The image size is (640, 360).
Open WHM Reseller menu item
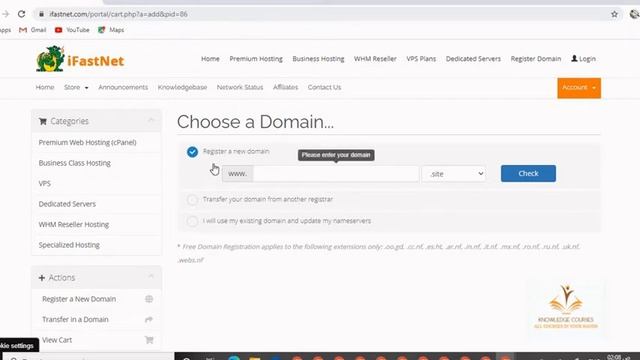pos(375,59)
